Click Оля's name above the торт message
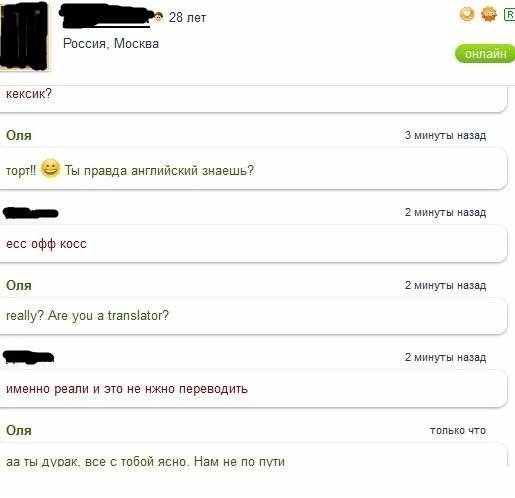Viewport: 515px width, 498px height. 19,135
